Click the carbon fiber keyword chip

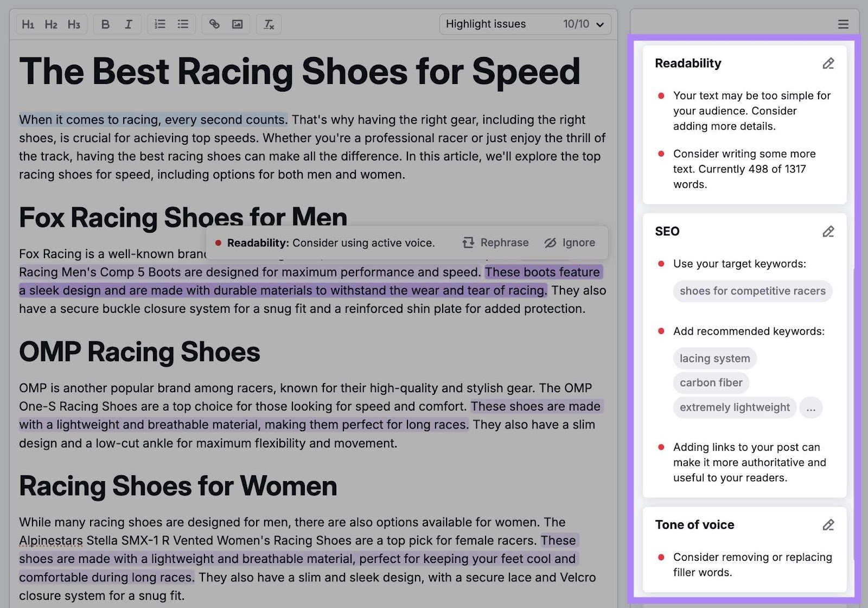[711, 383]
